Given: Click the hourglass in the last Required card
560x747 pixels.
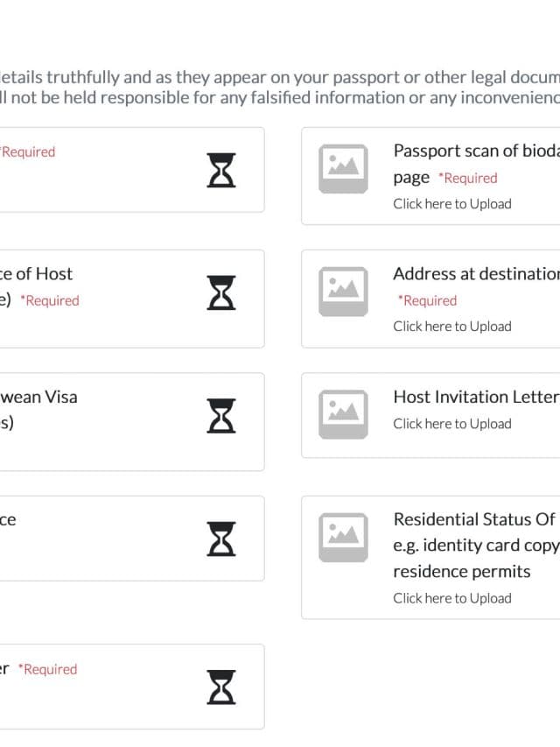Looking at the screenshot, I should click(221, 687).
